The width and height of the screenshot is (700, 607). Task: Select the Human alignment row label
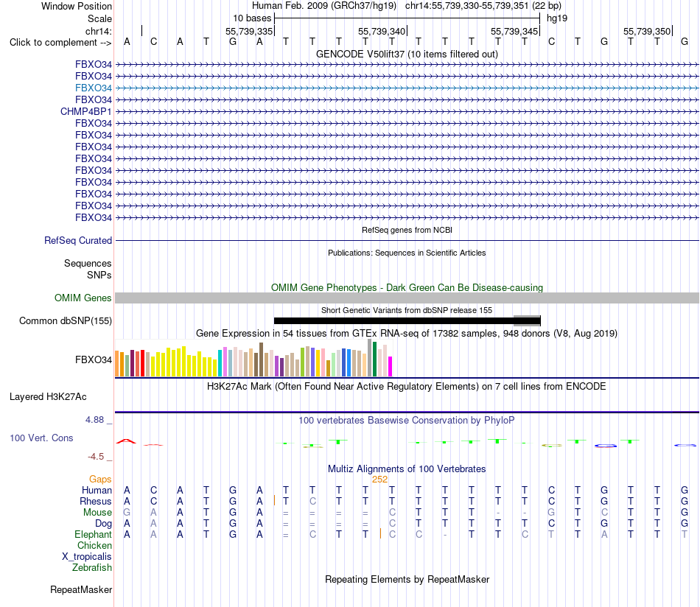pos(97,490)
